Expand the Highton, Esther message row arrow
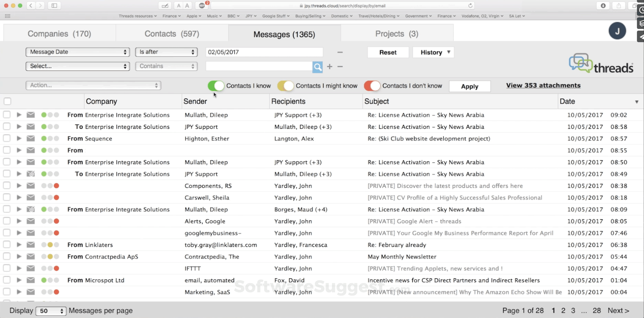This screenshot has height=318, width=644. pyautogui.click(x=19, y=138)
